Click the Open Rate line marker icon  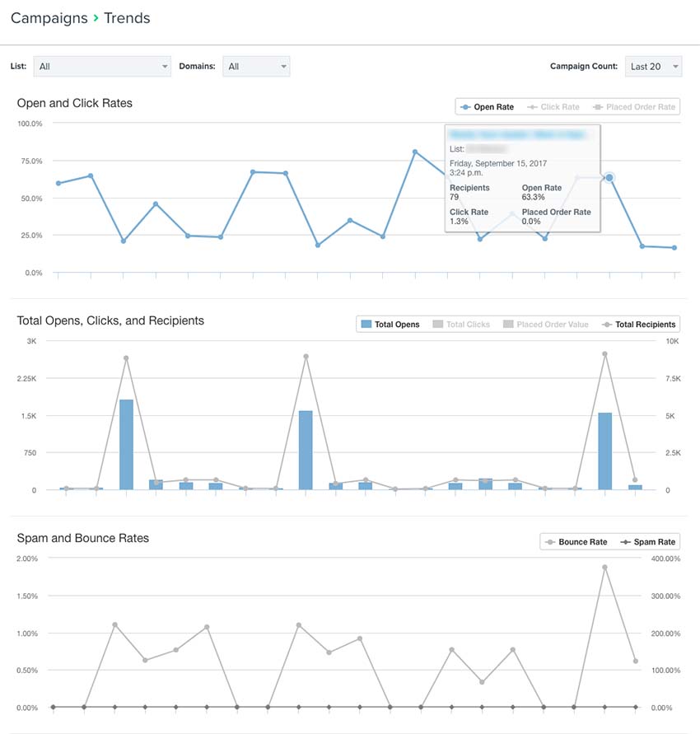tap(466, 106)
